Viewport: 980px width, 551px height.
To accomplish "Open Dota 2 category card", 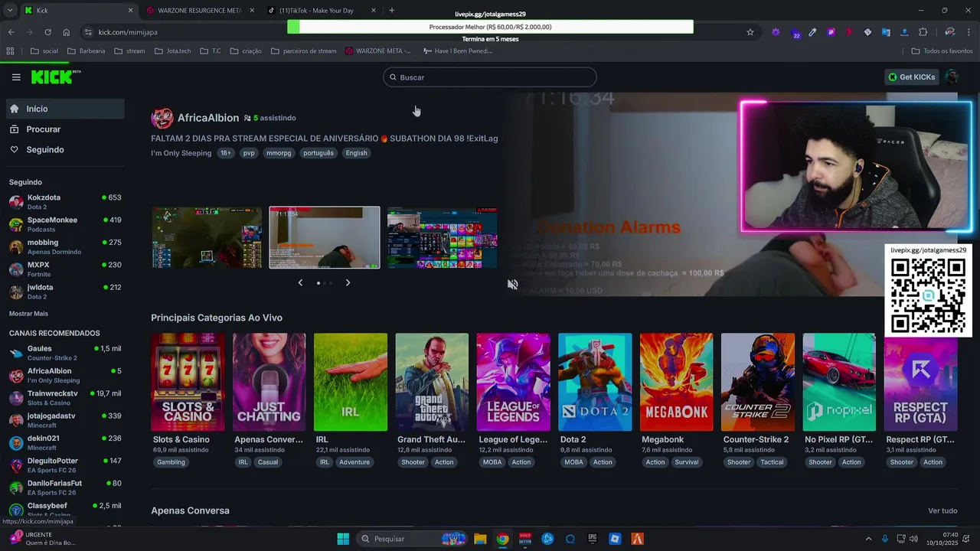I will (595, 382).
